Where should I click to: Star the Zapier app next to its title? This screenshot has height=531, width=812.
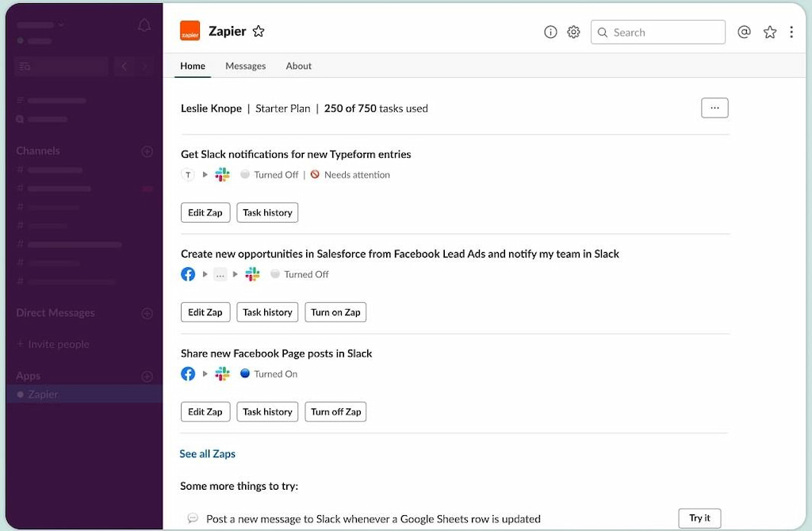coord(259,31)
